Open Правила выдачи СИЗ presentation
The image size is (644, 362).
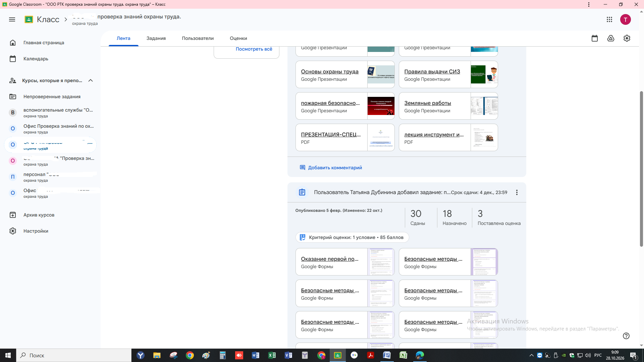coord(448,74)
